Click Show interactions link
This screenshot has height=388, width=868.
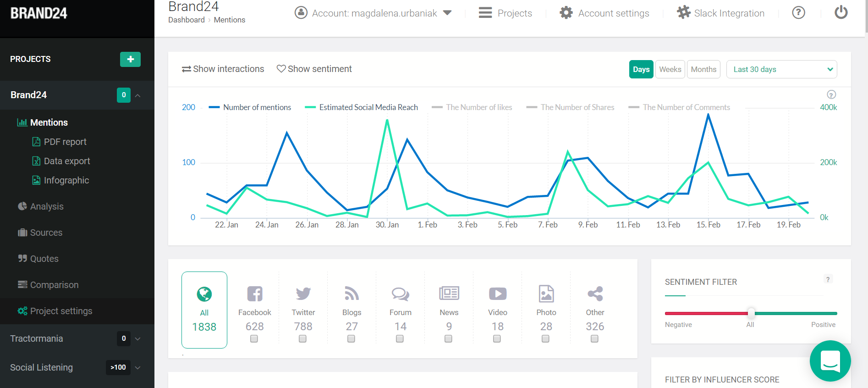coord(223,69)
